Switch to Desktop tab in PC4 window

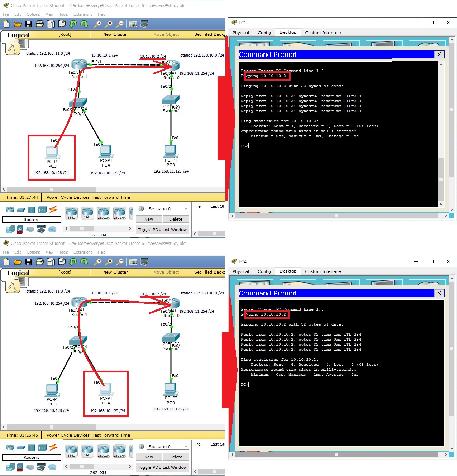point(288,271)
